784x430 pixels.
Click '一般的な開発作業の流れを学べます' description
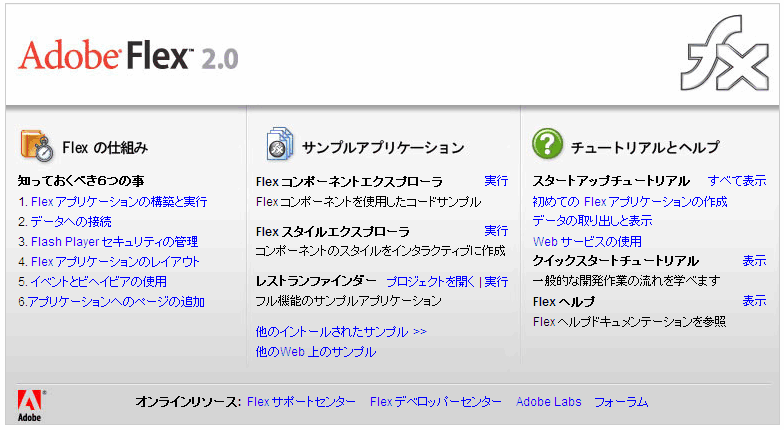click(626, 280)
